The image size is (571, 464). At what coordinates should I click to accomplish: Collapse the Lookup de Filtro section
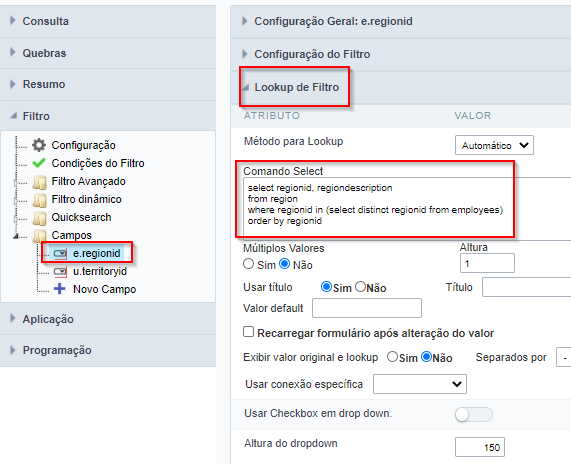296,87
